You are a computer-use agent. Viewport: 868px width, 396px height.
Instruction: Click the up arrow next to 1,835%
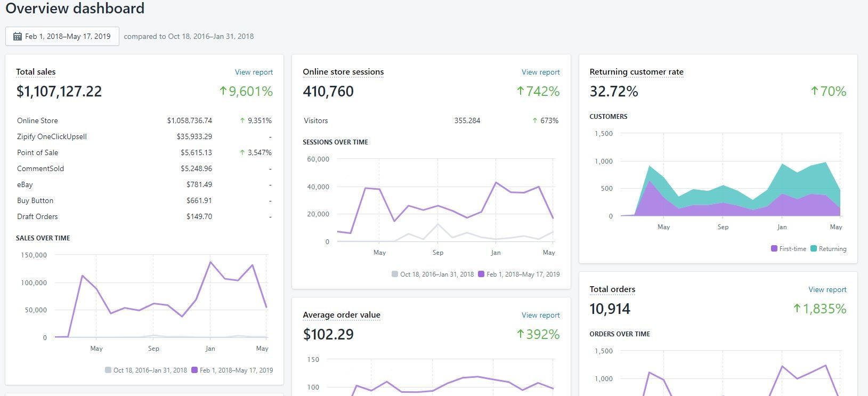pyautogui.click(x=797, y=309)
